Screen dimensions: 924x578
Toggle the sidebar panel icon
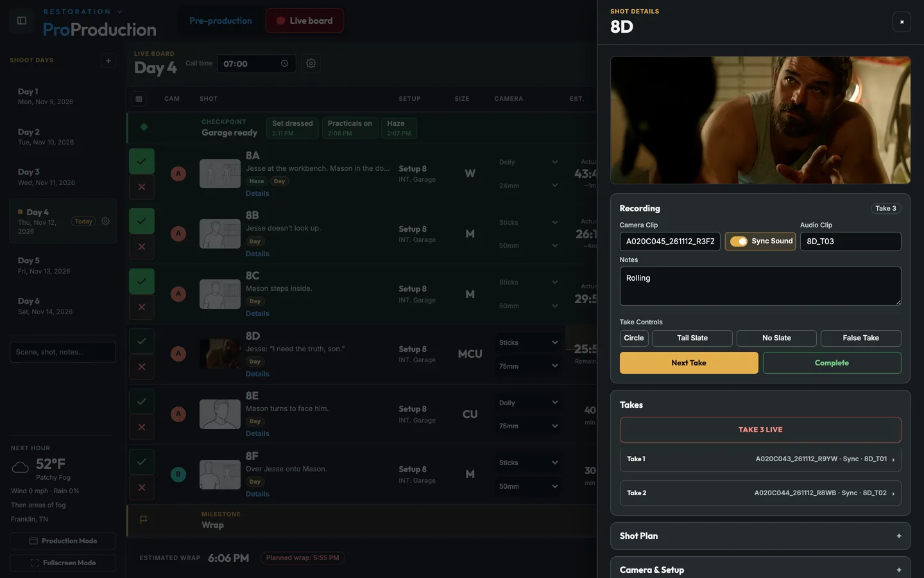(x=22, y=21)
